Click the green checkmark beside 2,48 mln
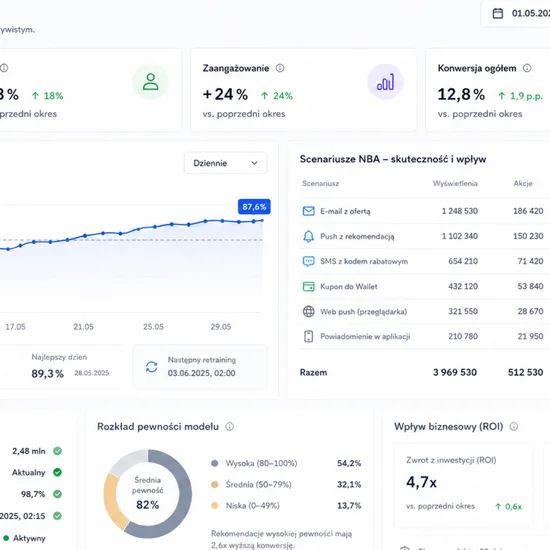The image size is (550, 550). [58, 451]
